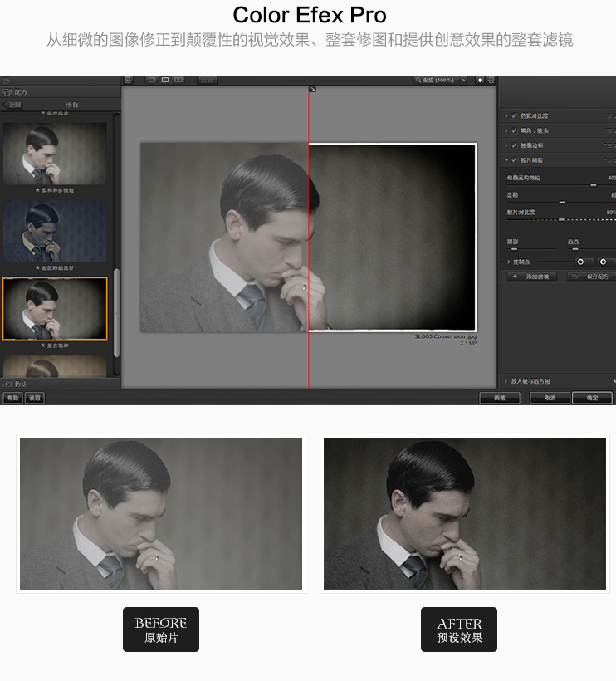
Task: Toggle the right panel visibility icon
Action: coord(491,80)
